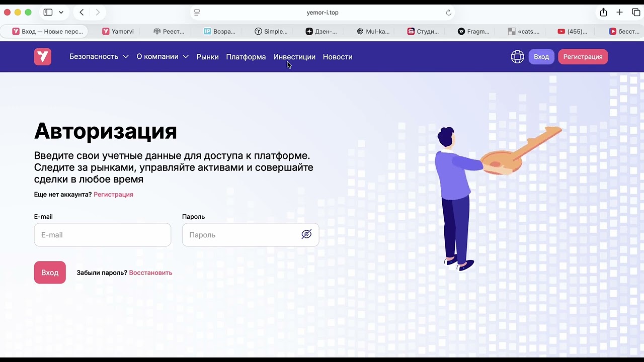Switch to the Fragm... tab

click(473, 31)
